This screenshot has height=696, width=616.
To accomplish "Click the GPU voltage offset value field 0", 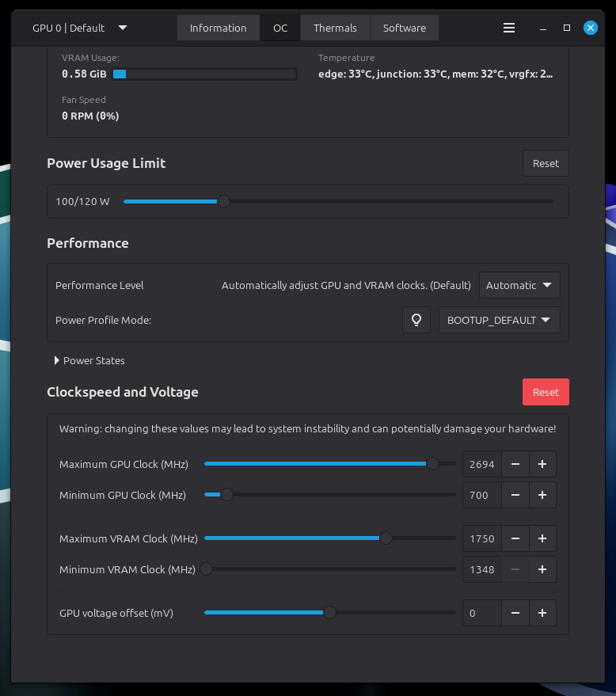I will click(x=482, y=613).
